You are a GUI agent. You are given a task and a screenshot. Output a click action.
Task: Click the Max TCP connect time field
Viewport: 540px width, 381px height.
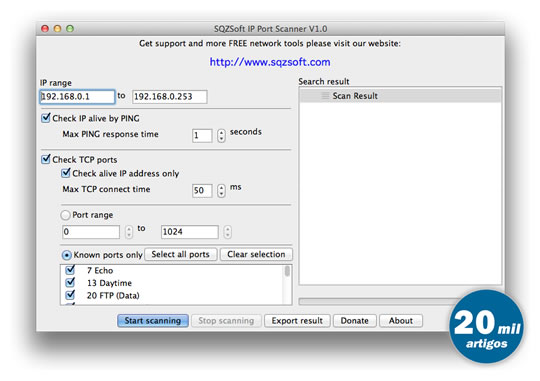(202, 190)
